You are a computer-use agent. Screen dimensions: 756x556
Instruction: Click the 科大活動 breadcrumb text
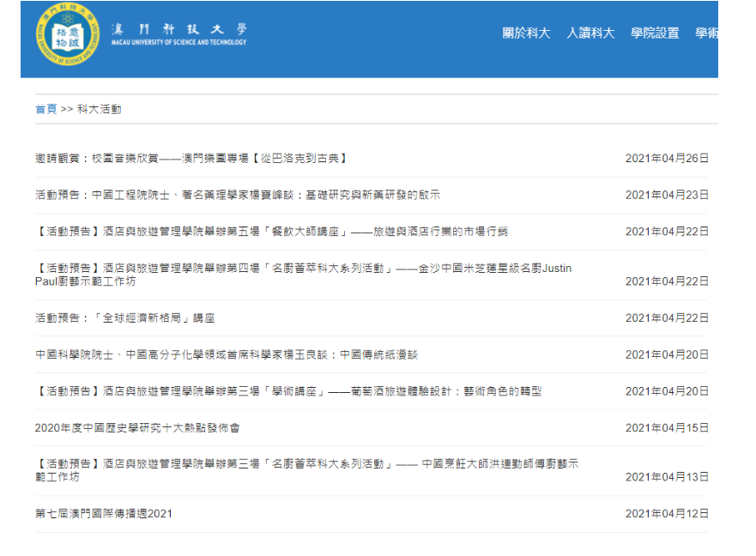pos(100,109)
